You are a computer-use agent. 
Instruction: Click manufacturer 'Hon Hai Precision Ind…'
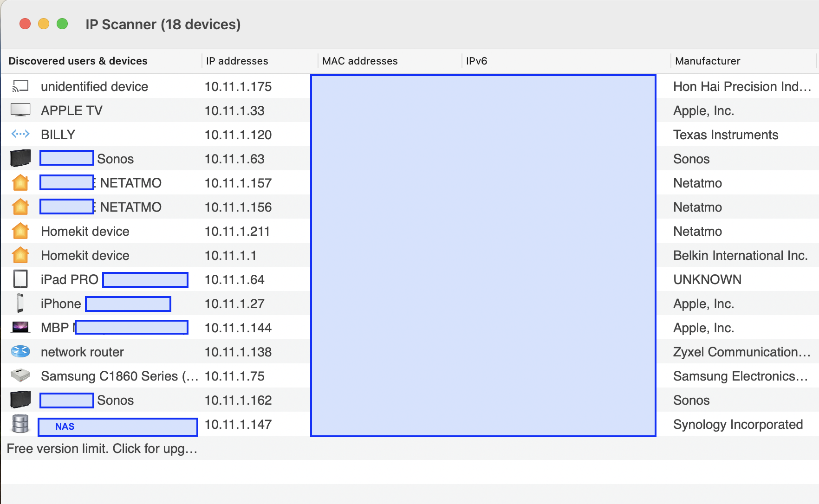click(742, 86)
